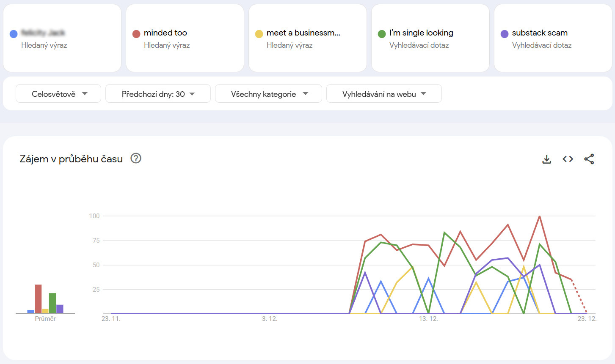Click the '23. 12.' date axis label

pos(586,319)
